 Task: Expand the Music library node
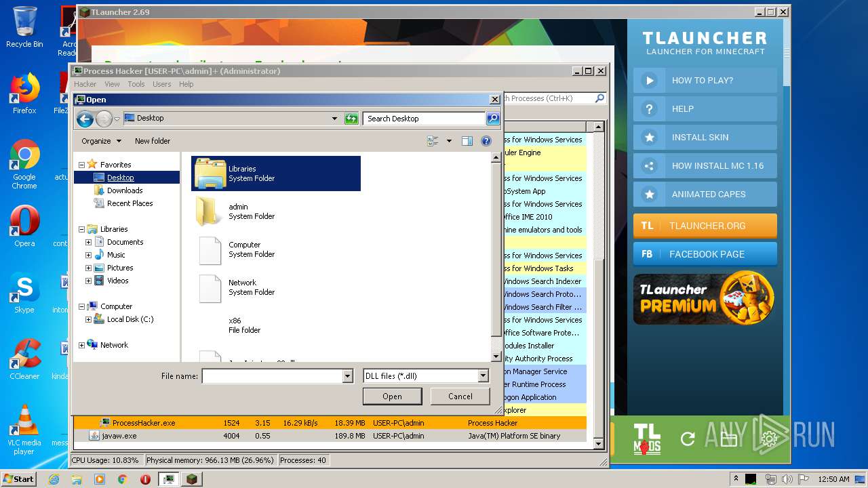[88, 255]
